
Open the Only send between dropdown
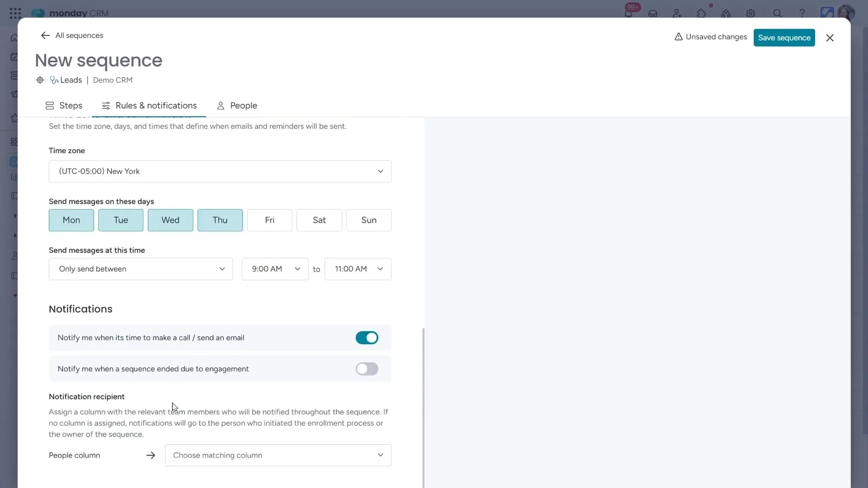coord(141,269)
